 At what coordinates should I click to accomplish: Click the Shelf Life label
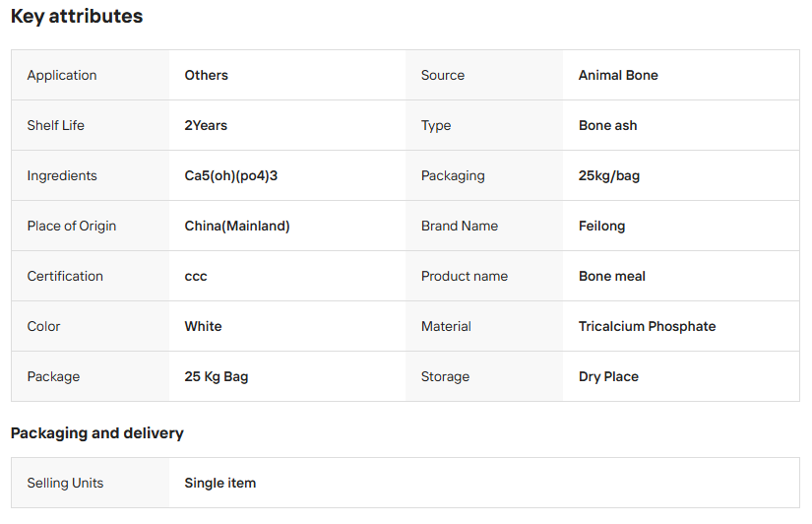(x=58, y=125)
